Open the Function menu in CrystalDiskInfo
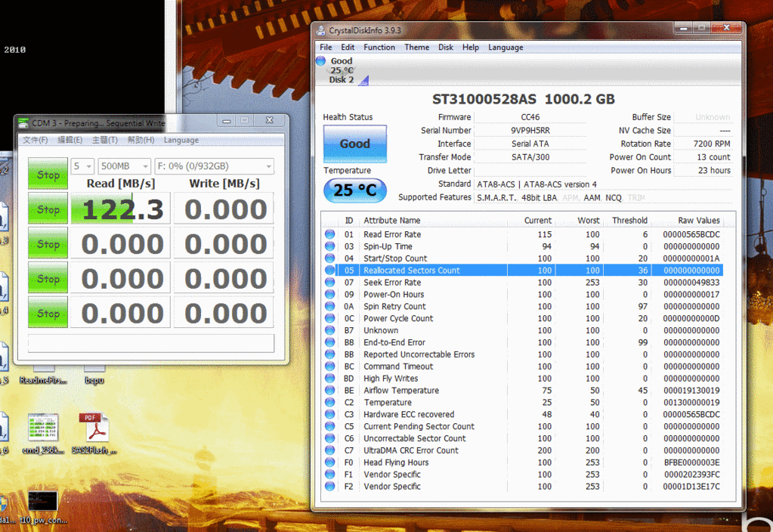Screen dimensions: 773x532 379,47
